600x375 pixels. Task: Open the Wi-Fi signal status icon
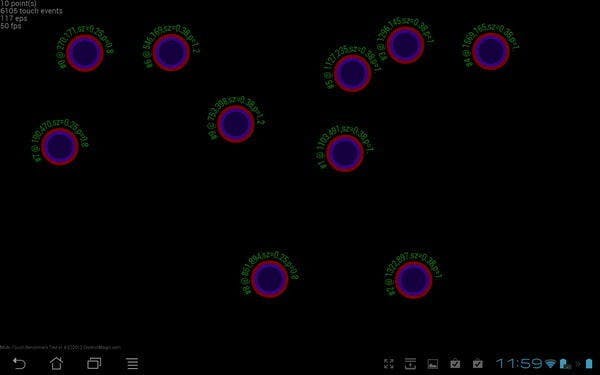click(550, 363)
